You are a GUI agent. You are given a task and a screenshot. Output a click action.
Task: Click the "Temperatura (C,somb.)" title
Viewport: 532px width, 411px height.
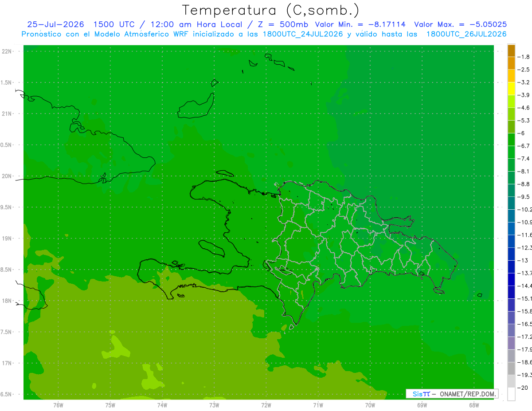click(271, 10)
